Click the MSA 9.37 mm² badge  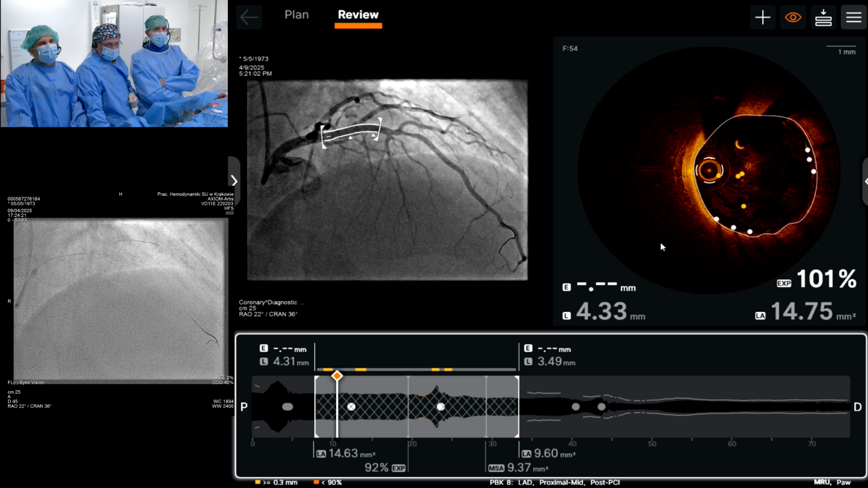pos(496,468)
